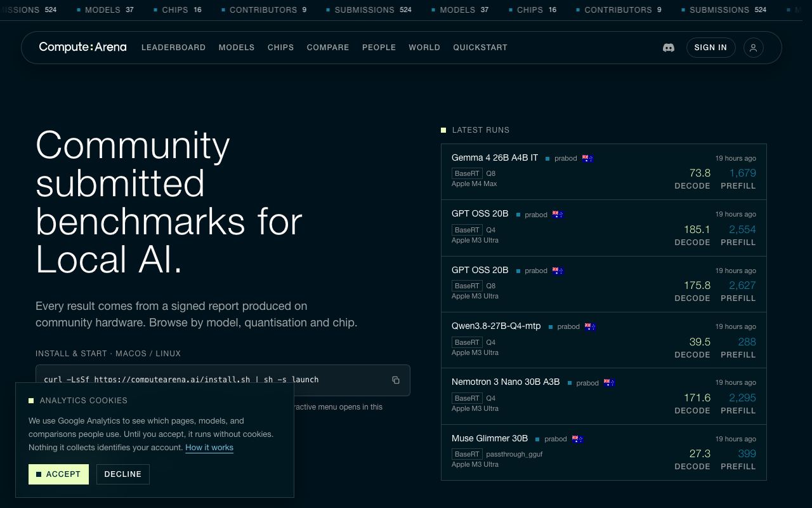Navigate to Quickstart
The image size is (812, 508).
[x=480, y=48]
